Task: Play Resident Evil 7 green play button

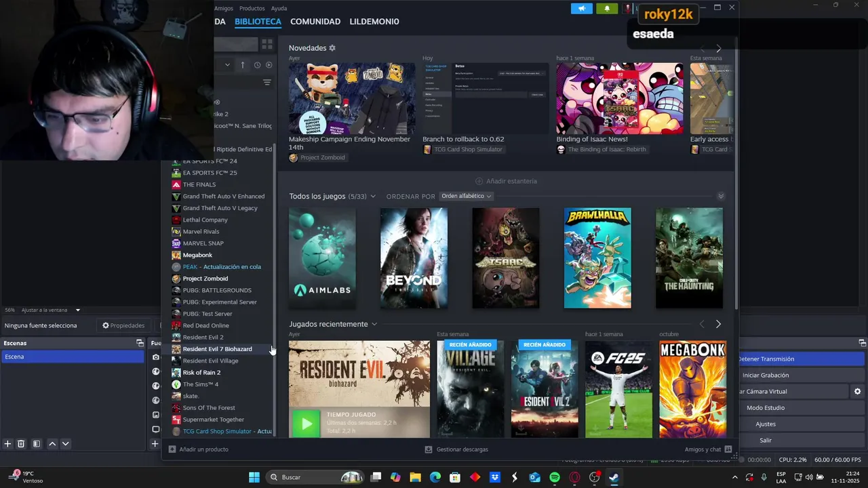Action: [x=306, y=424]
